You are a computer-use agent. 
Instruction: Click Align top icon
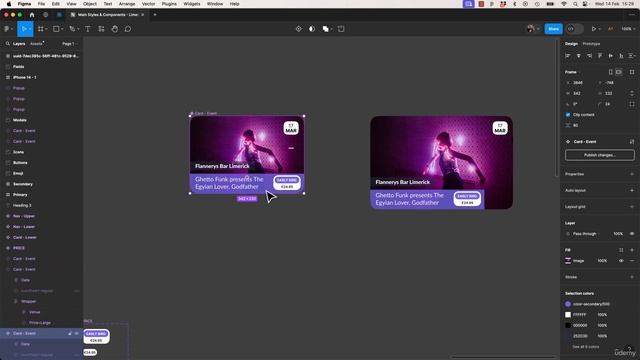600,56
